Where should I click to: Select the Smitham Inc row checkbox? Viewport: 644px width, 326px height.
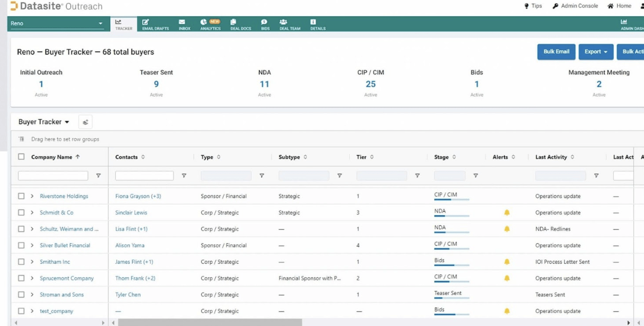click(21, 261)
